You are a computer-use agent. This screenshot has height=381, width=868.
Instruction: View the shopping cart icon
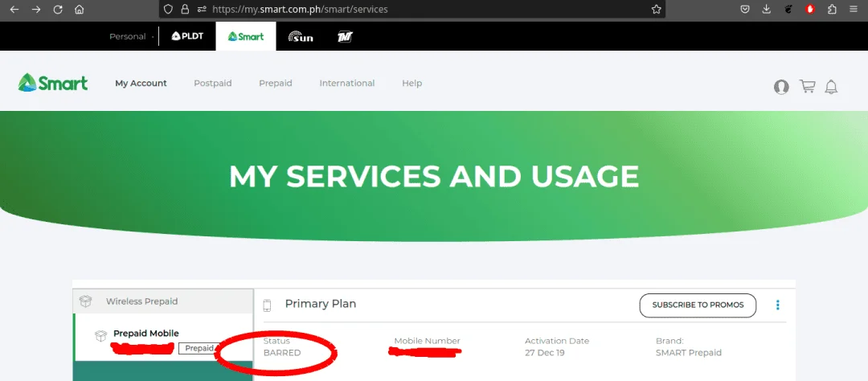coord(807,86)
